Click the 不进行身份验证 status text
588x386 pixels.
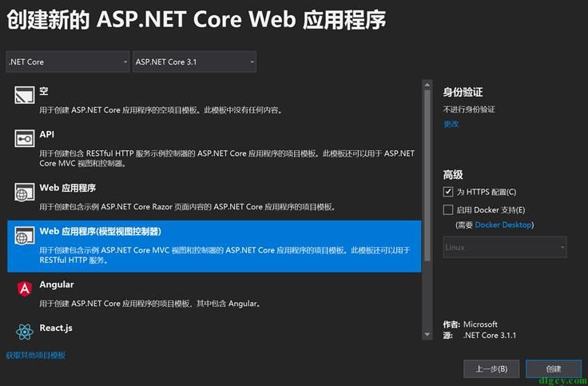[469, 109]
